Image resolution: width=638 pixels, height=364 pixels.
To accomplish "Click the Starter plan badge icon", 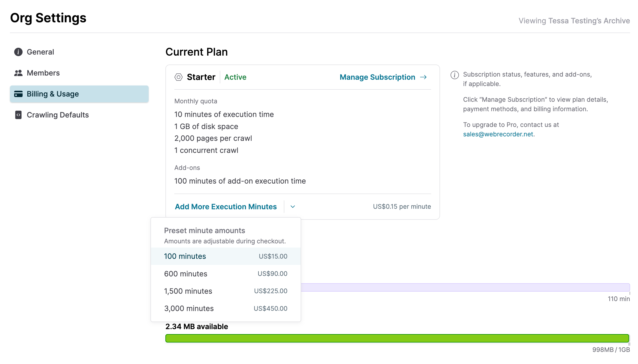I will point(179,77).
